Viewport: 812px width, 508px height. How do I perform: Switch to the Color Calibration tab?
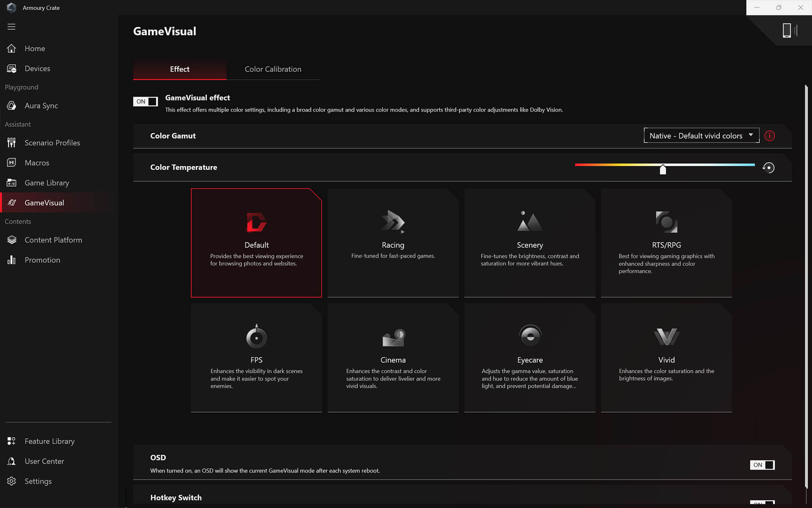tap(273, 69)
